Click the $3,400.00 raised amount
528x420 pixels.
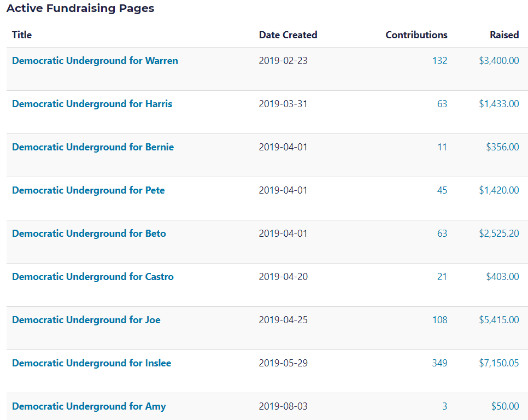498,61
